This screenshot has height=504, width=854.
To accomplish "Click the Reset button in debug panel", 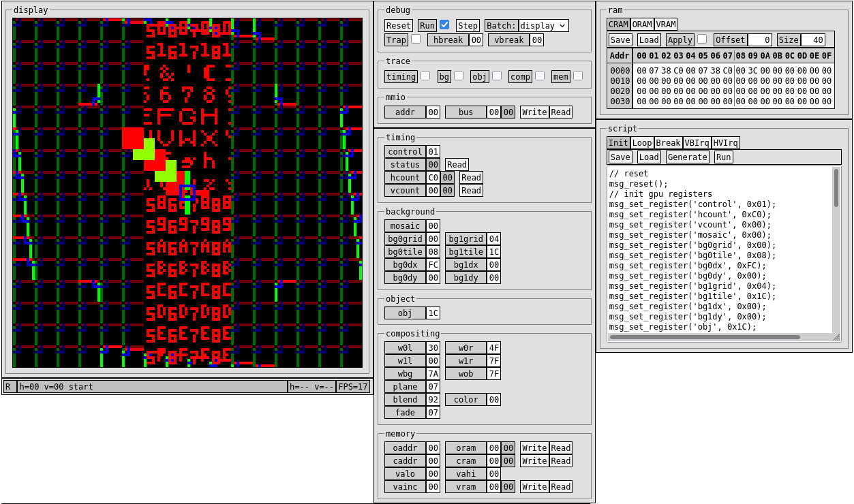I will point(398,25).
